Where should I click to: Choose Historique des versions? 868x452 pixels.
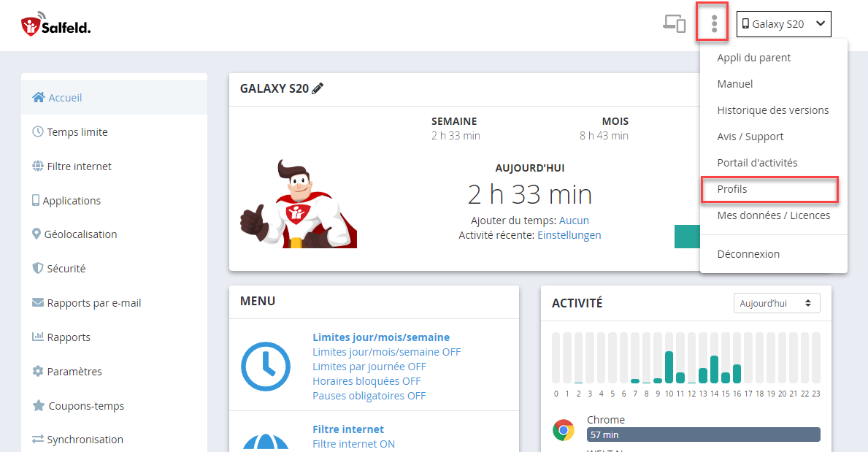coord(773,110)
